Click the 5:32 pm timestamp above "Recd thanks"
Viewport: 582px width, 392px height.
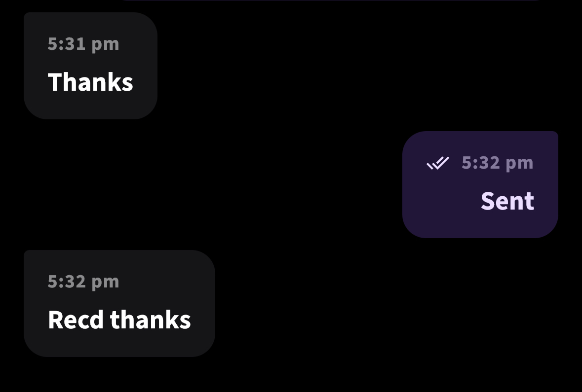pos(83,282)
